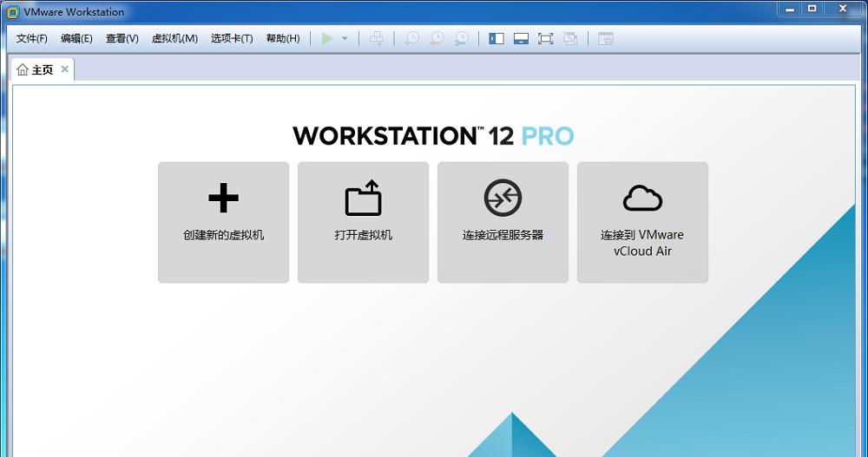Image resolution: width=868 pixels, height=457 pixels.
Task: Open the 文件(F) menu
Action: 31,38
